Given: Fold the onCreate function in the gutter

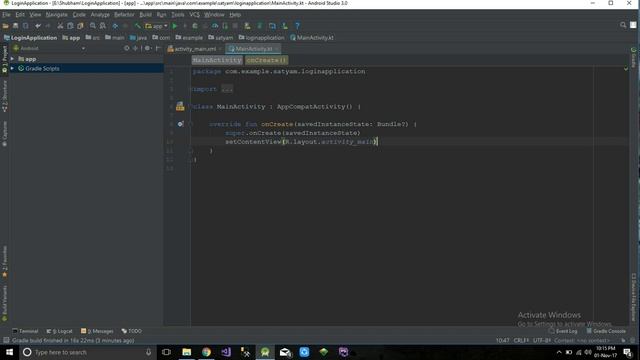Looking at the screenshot, I should (x=191, y=124).
